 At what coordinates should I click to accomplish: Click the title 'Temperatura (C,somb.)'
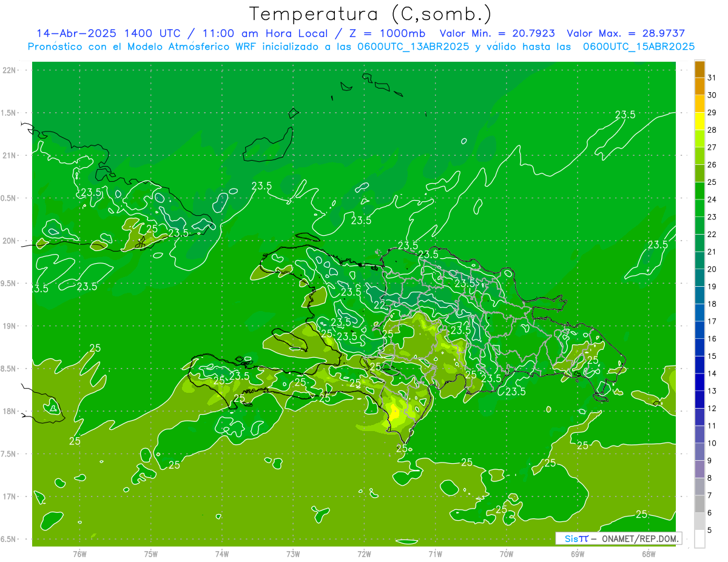click(370, 13)
